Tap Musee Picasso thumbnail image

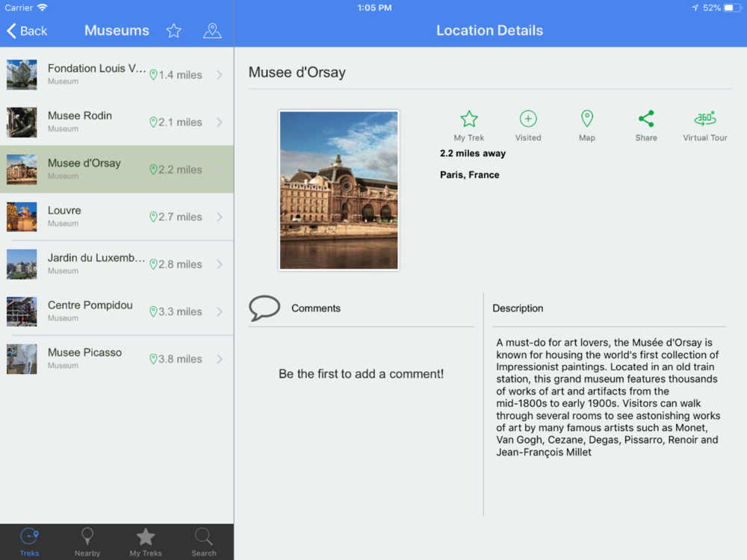click(x=22, y=359)
